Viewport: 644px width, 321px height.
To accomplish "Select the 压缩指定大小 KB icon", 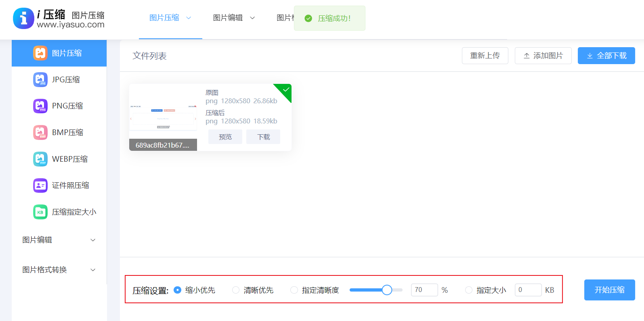I will pos(40,212).
